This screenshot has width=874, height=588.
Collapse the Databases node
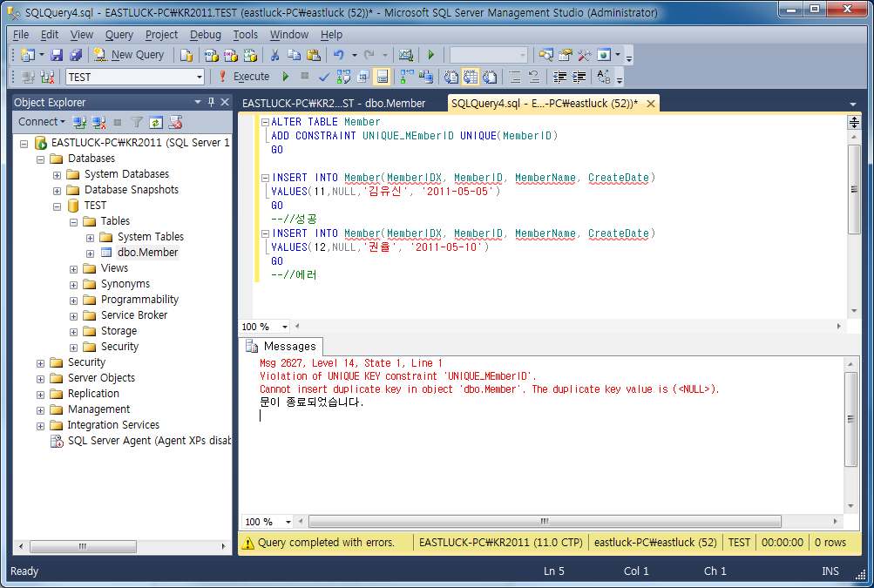40,159
